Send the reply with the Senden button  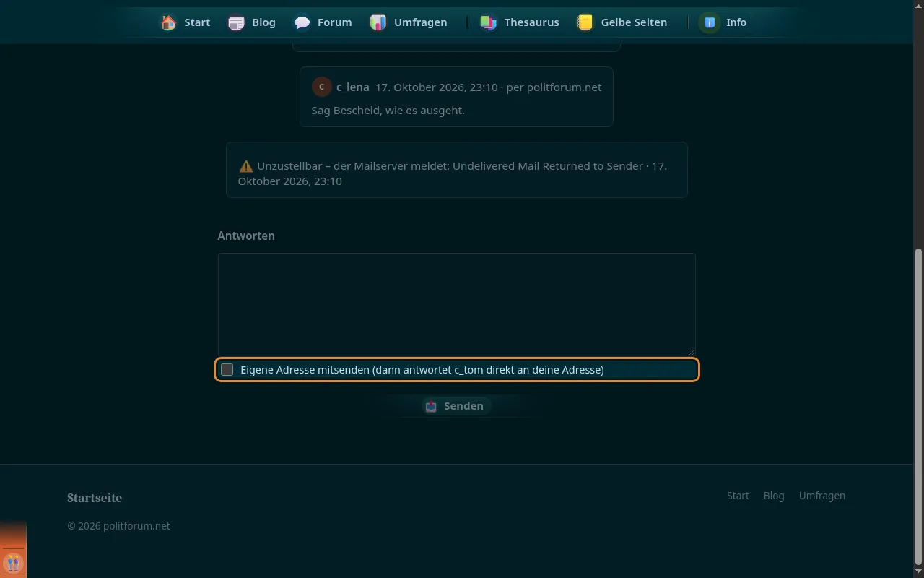(x=456, y=406)
